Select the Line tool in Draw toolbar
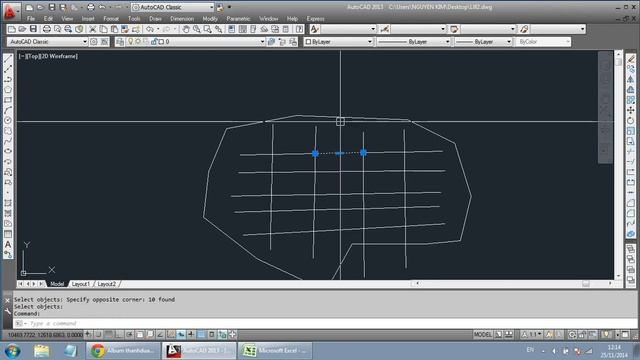 pos(8,60)
